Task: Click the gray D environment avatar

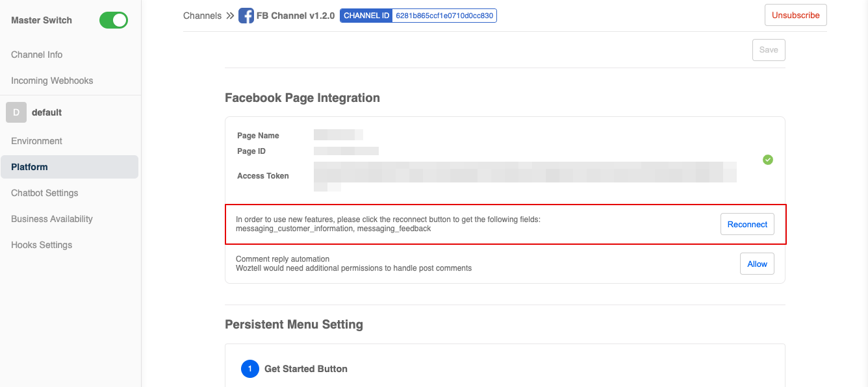Action: [x=16, y=112]
